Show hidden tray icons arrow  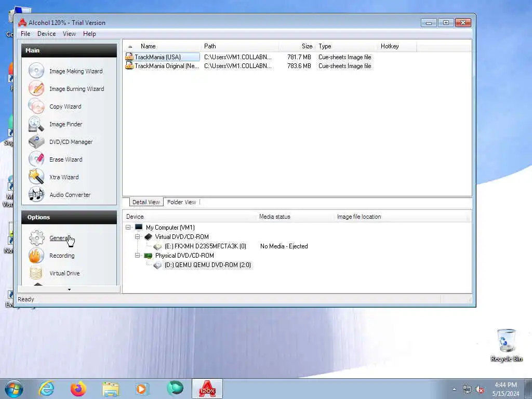pos(454,390)
